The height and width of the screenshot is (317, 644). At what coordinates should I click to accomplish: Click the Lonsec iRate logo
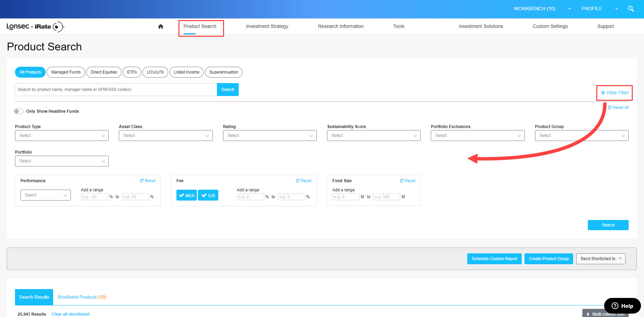click(35, 27)
